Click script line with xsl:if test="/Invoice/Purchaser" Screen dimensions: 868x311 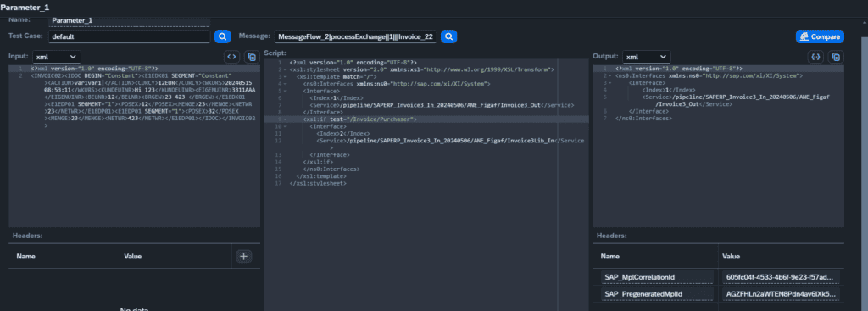(359, 119)
